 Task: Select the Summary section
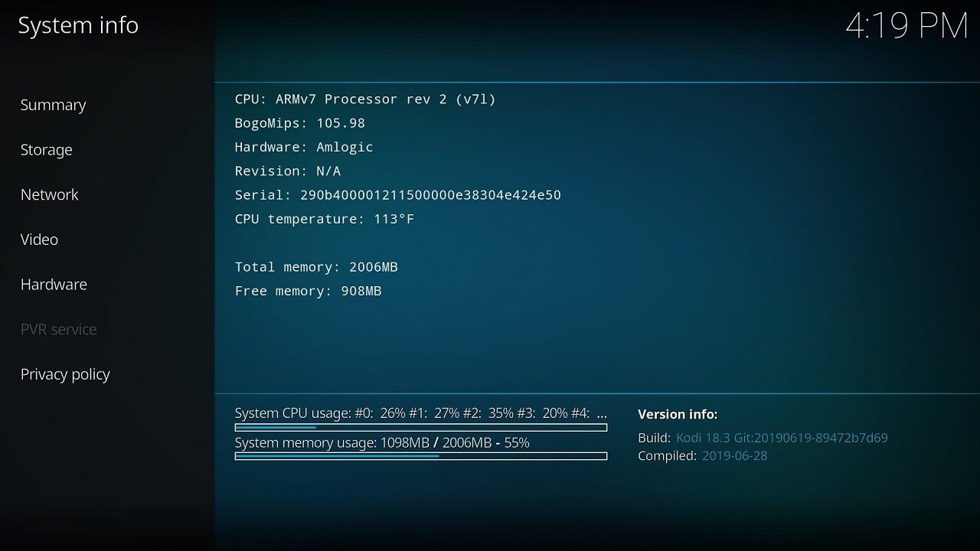pos(53,105)
